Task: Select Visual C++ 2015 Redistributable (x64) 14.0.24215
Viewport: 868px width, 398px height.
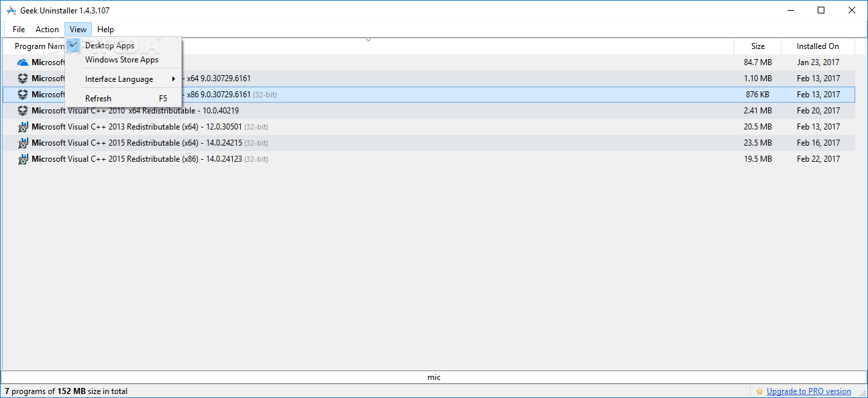Action: [x=429, y=143]
